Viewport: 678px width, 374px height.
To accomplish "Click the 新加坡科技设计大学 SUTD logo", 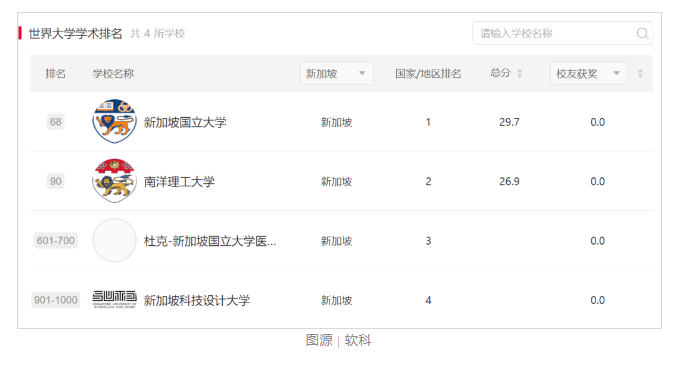I will point(115,299).
